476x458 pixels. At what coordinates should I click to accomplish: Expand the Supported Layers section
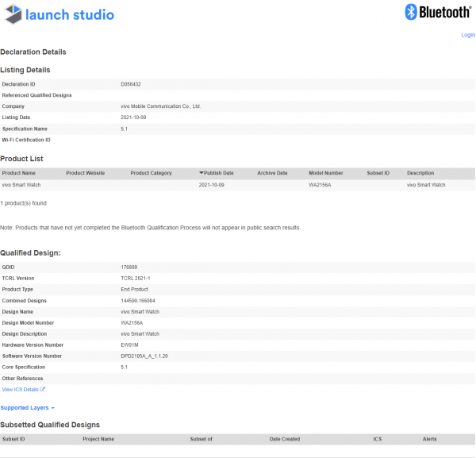(x=27, y=408)
